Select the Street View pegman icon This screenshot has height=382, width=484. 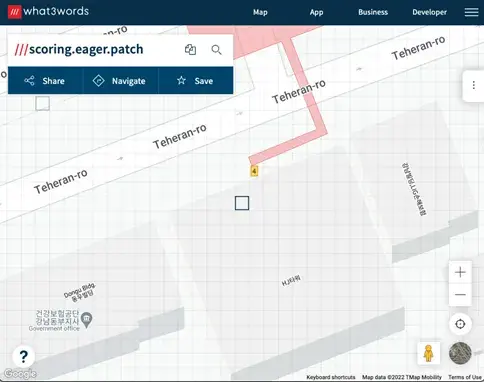point(429,353)
